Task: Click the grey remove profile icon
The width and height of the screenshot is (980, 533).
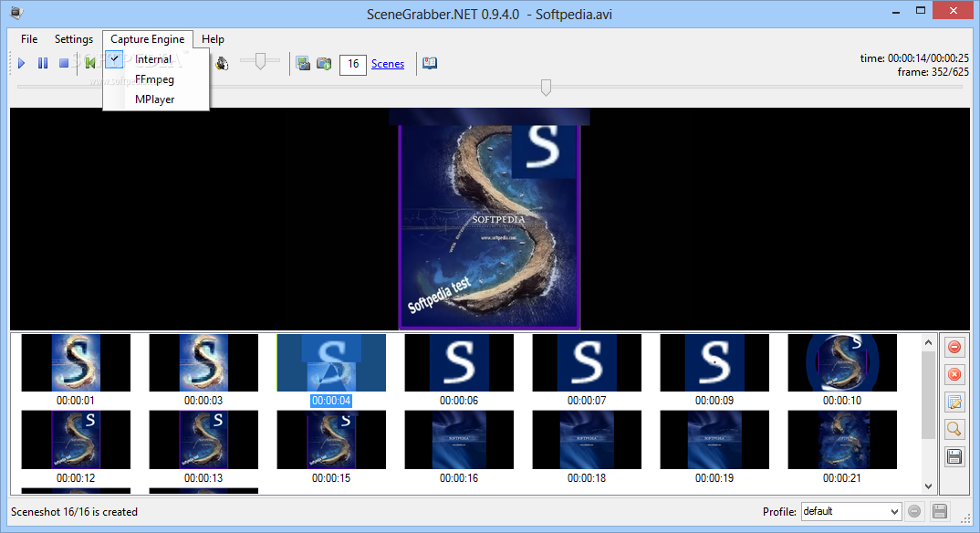Action: tap(914, 511)
